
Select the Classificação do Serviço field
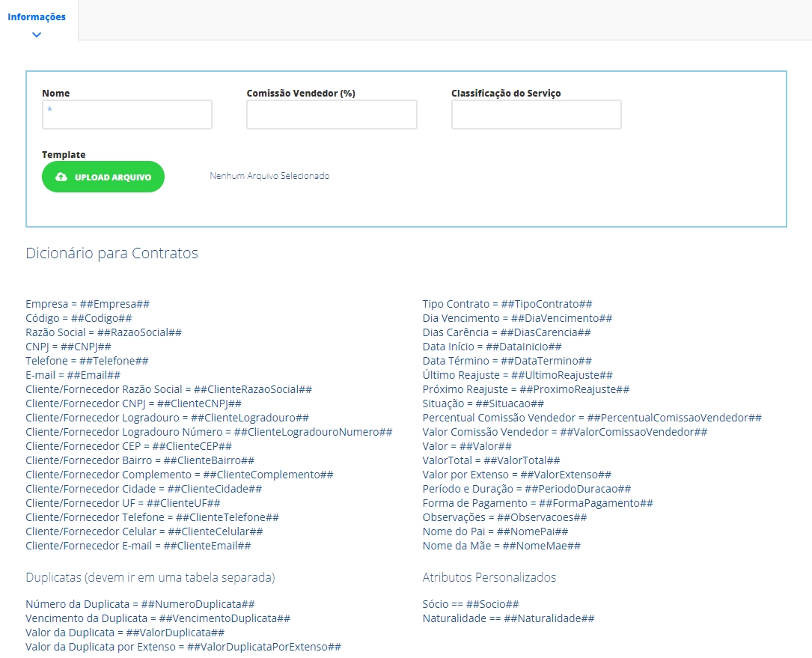pyautogui.click(x=536, y=115)
